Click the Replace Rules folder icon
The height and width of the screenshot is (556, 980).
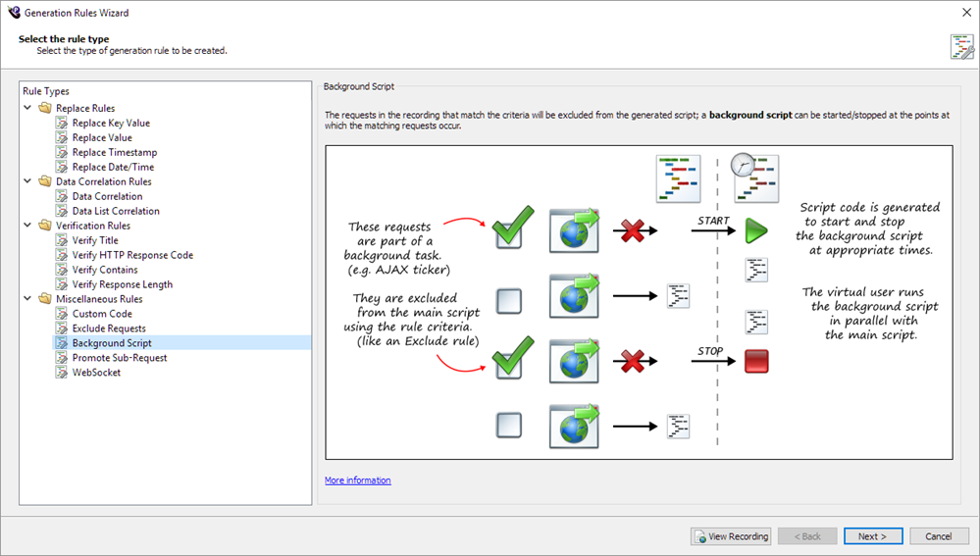point(45,109)
